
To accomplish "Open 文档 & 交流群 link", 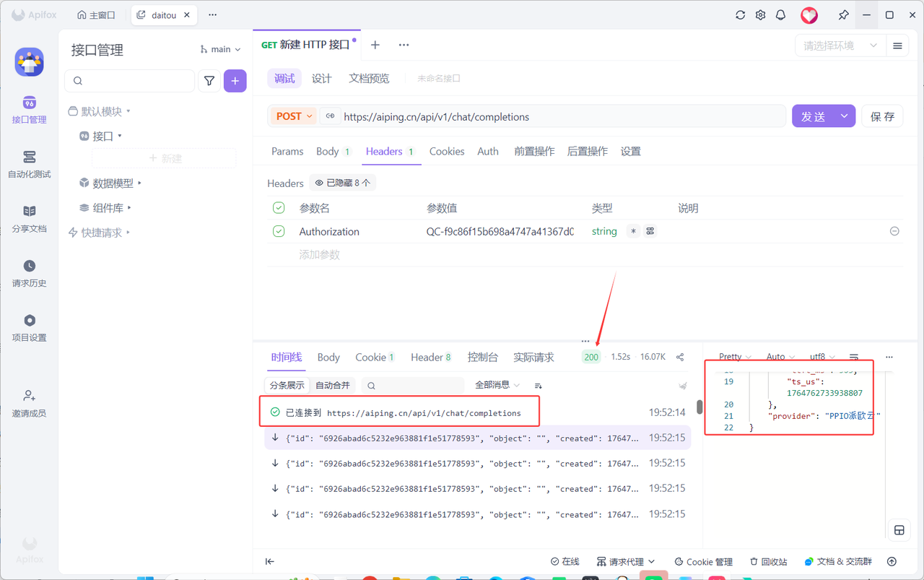I will pyautogui.click(x=838, y=561).
